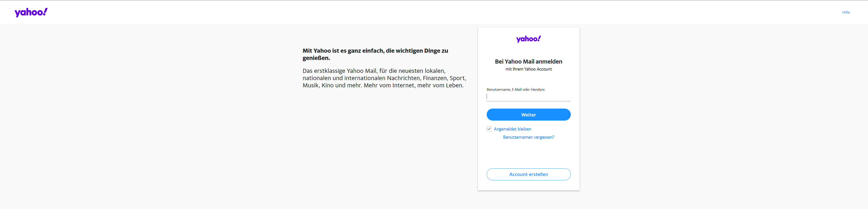Screen dimensions: 868x209
Task: Click the Yahoo logo inside the login card
Action: point(528,39)
